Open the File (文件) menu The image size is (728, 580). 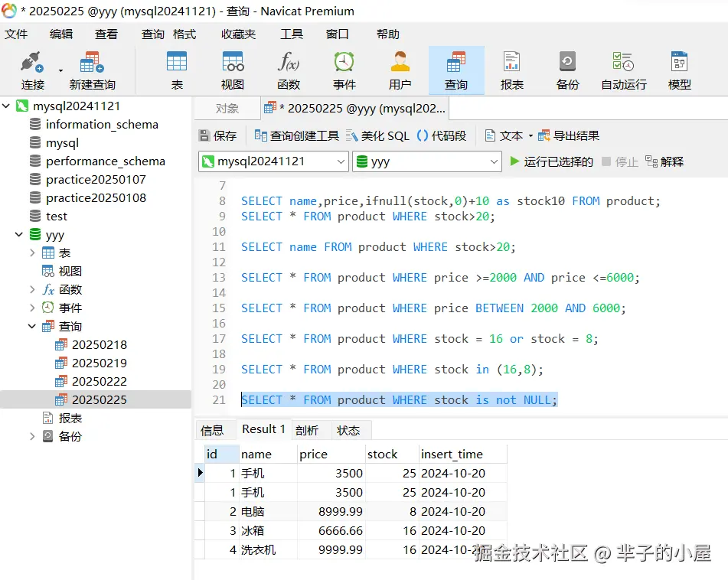click(16, 34)
